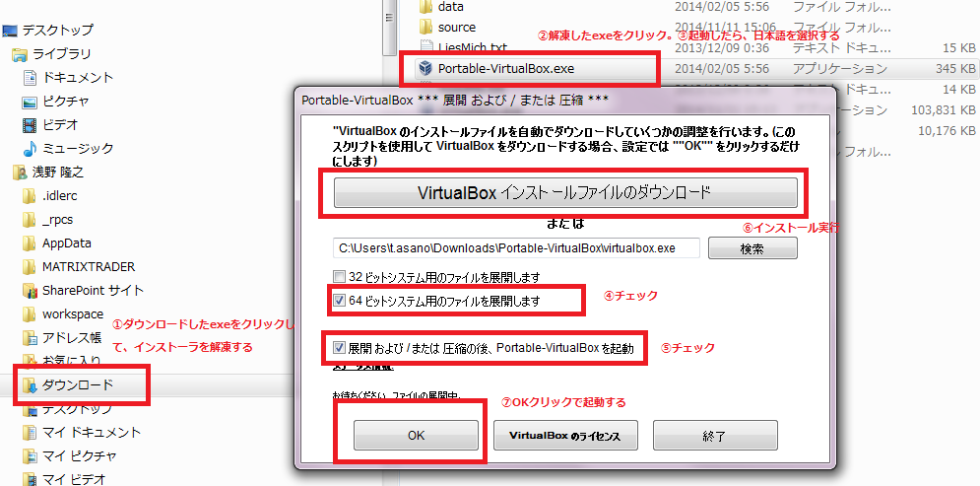Click the .idlerc folder icon
980x486 pixels.
(x=30, y=196)
